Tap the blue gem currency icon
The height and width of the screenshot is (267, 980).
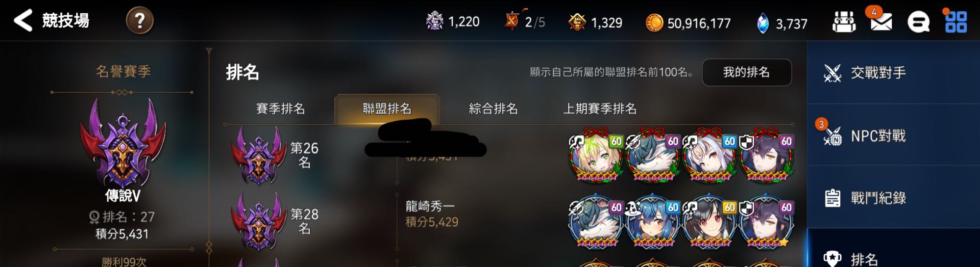[x=763, y=23]
